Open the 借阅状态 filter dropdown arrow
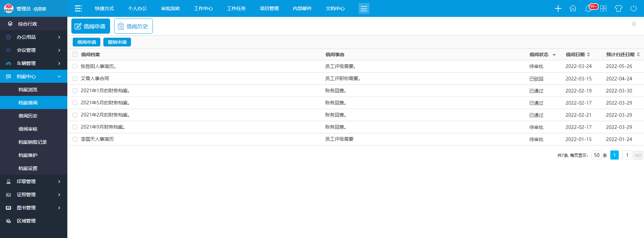Image resolution: width=644 pixels, height=238 pixels. 554,55
